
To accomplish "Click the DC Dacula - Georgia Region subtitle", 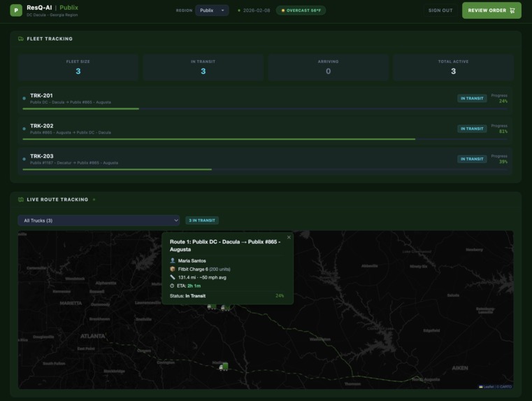I will [x=52, y=15].
